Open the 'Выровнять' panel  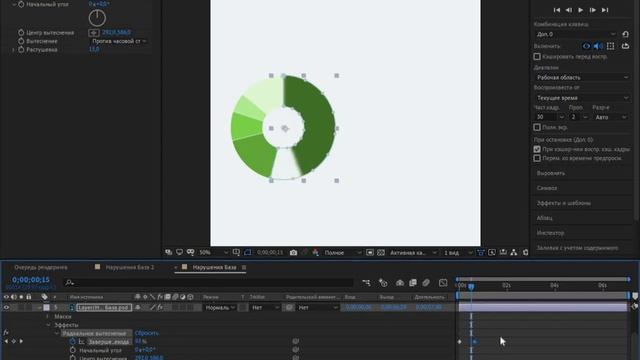[551, 173]
